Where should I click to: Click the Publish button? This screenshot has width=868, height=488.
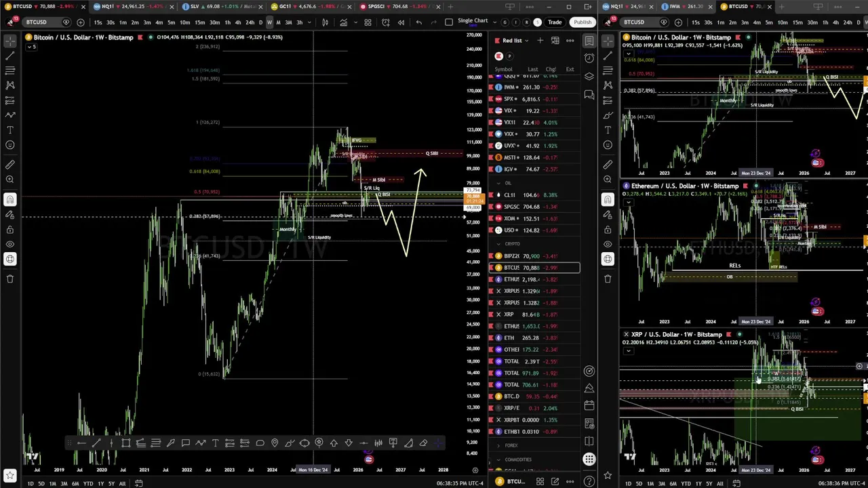pyautogui.click(x=583, y=22)
